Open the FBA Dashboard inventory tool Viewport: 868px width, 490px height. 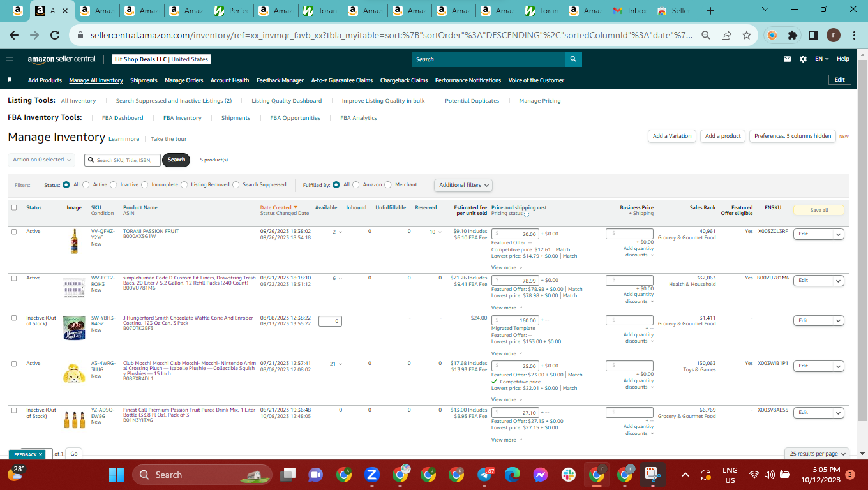click(123, 118)
